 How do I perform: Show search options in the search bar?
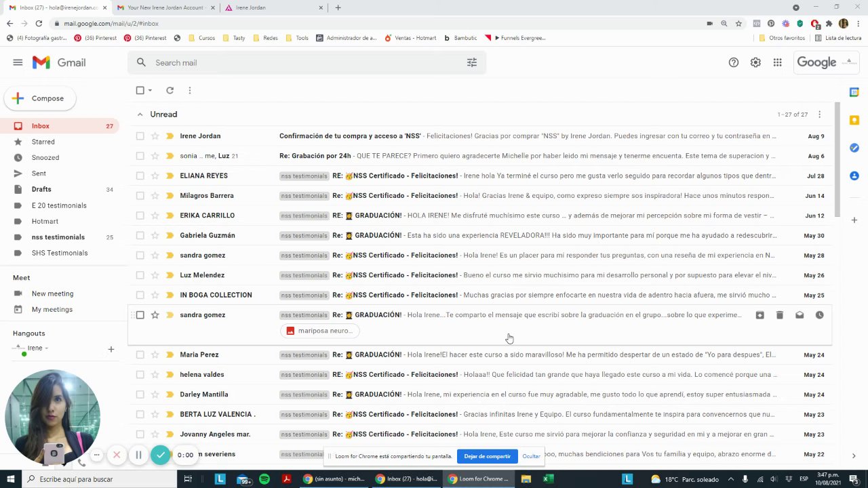472,62
